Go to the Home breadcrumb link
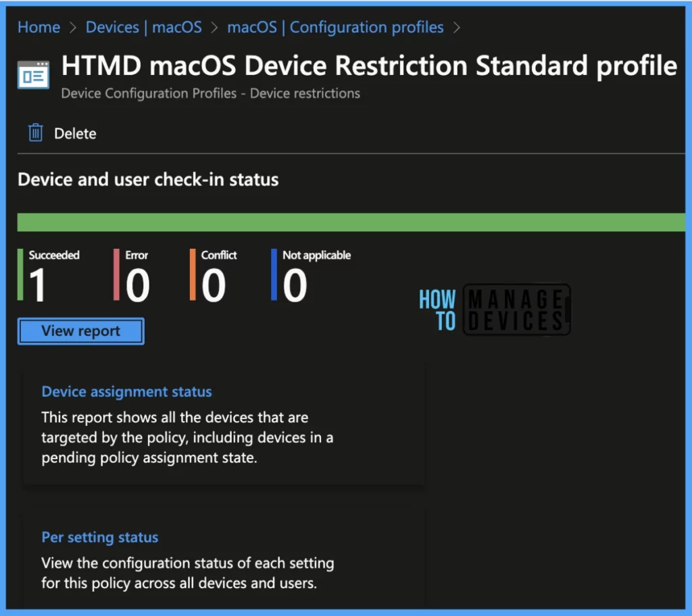 (x=39, y=27)
